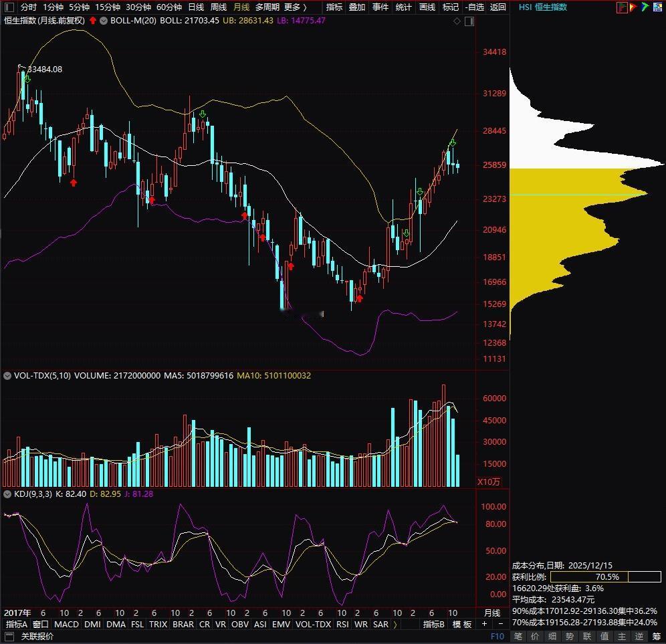This screenshot has height=644, width=666.
Task: Select the 30分钟 timeframe
Action: pyautogui.click(x=138, y=7)
